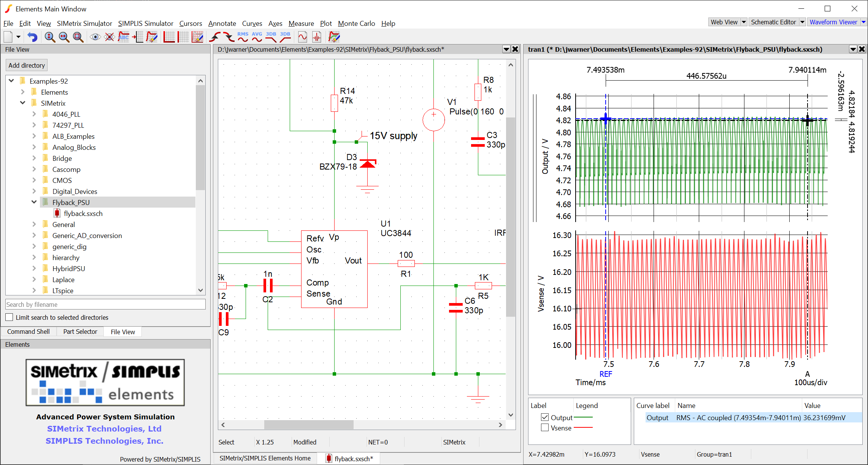The width and height of the screenshot is (868, 465).
Task: Click the RMS measurement icon
Action: coord(243,37)
